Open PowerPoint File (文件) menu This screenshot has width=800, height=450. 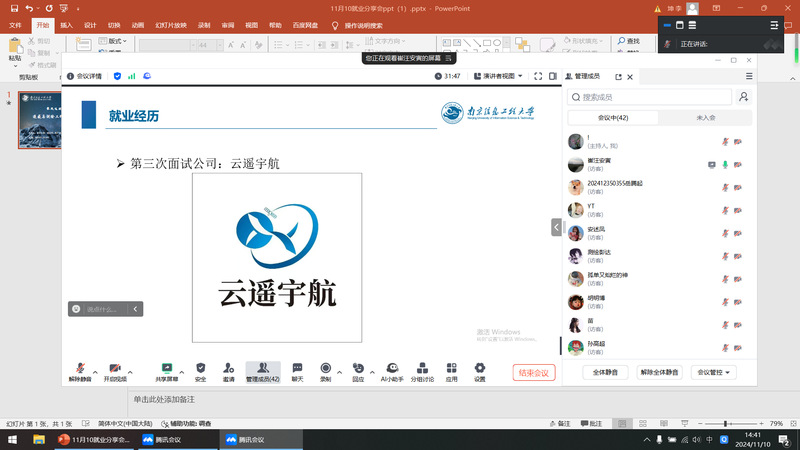(15, 26)
